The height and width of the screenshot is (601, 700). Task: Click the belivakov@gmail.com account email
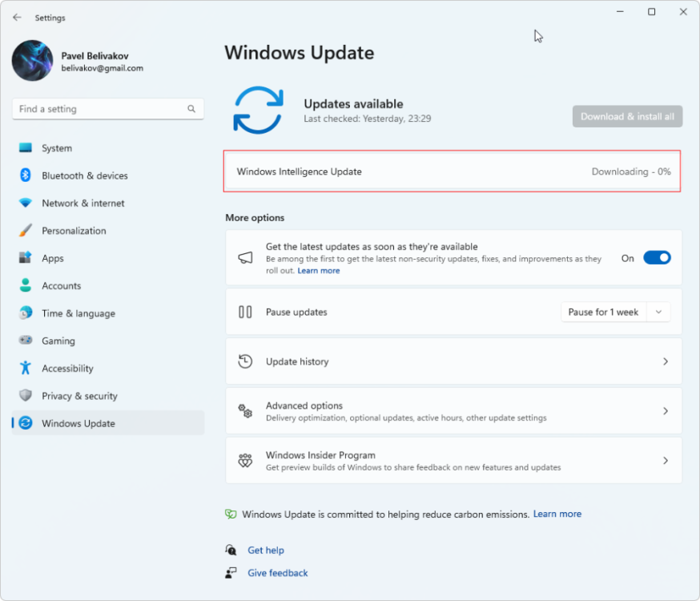coord(103,68)
